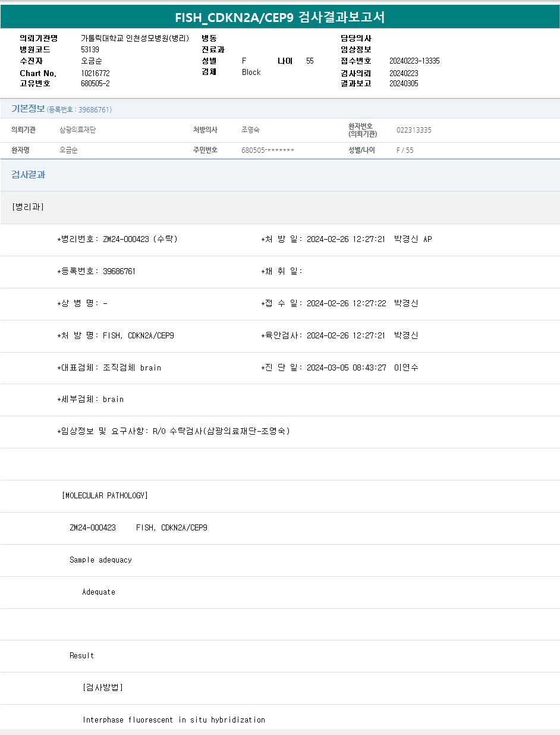Click the [병리과] section label
Image resolution: width=560 pixels, height=735 pixels.
tap(27, 207)
